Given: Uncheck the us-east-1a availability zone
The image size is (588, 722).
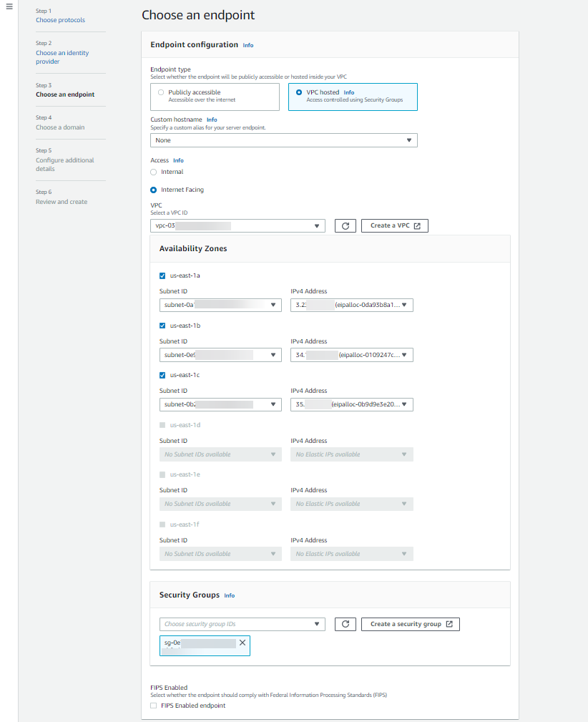Looking at the screenshot, I should pyautogui.click(x=160, y=275).
